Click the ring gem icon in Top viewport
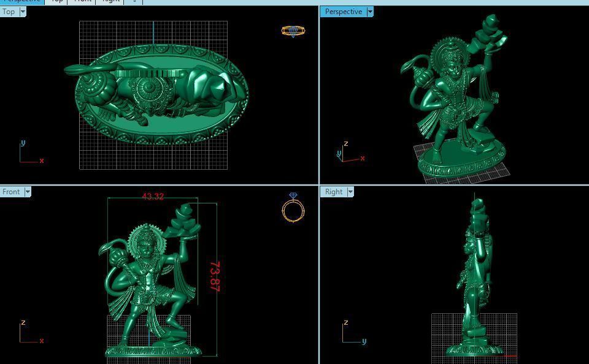Screen dimensions: 589x364 [x=293, y=31]
